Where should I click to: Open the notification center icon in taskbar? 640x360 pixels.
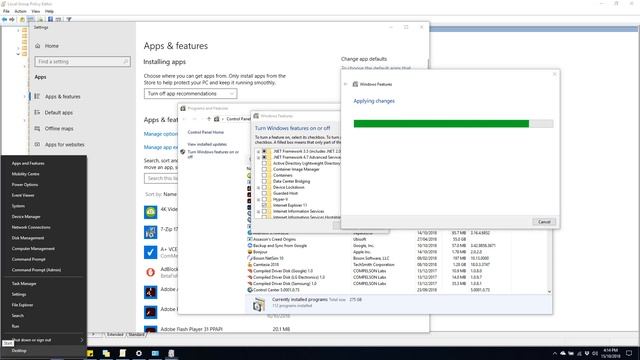click(629, 353)
